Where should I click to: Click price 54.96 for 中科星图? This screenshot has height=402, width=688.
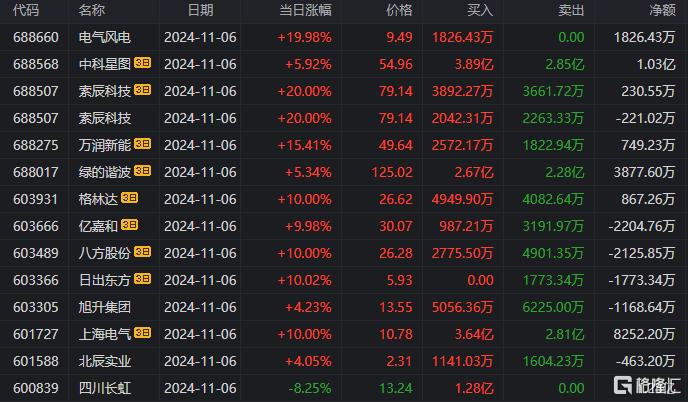click(x=396, y=65)
